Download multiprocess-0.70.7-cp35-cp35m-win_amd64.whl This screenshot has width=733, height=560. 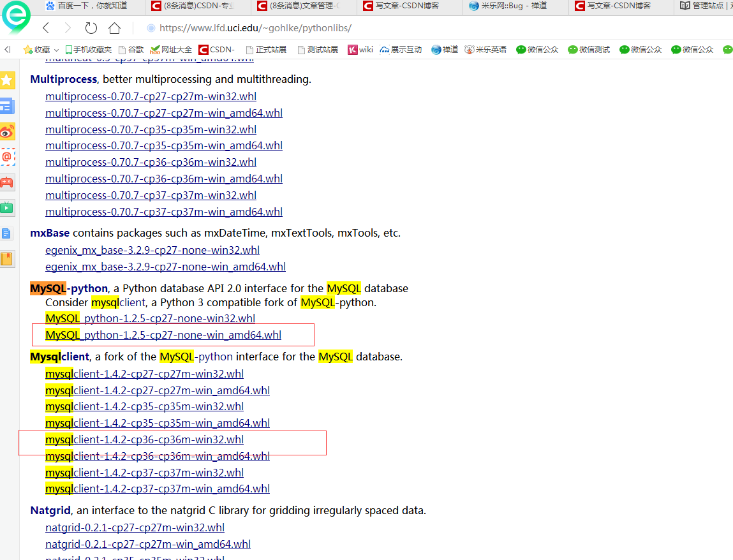[164, 145]
